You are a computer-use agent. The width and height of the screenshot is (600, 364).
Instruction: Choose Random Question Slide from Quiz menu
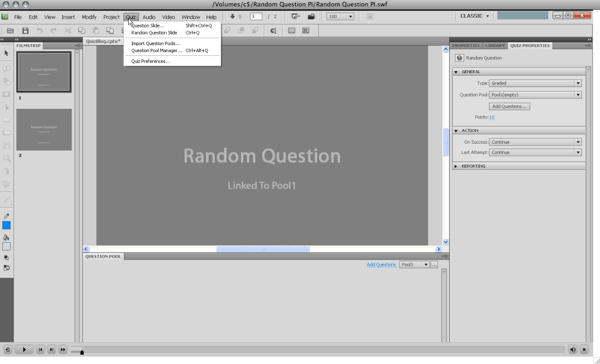(154, 33)
